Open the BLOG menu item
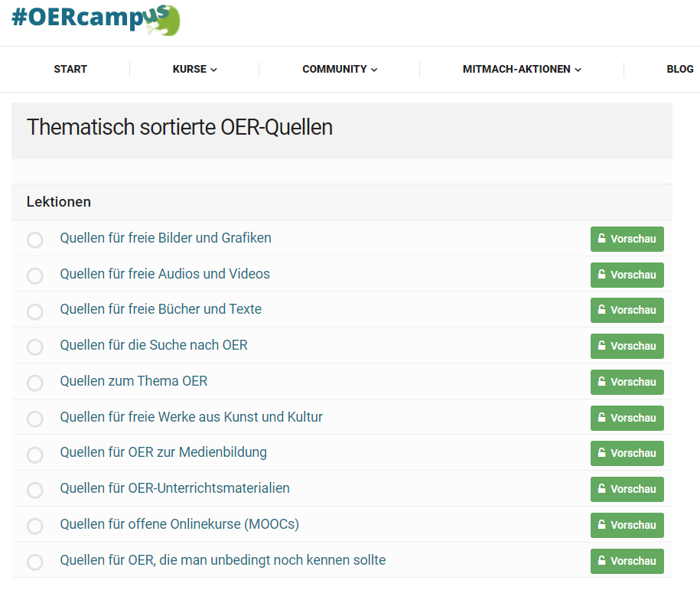 (679, 69)
